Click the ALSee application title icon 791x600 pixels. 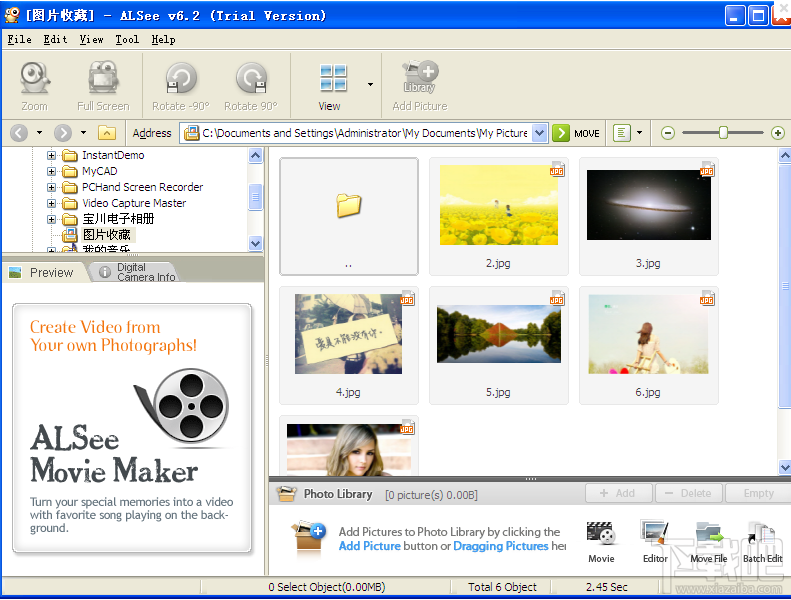point(12,15)
